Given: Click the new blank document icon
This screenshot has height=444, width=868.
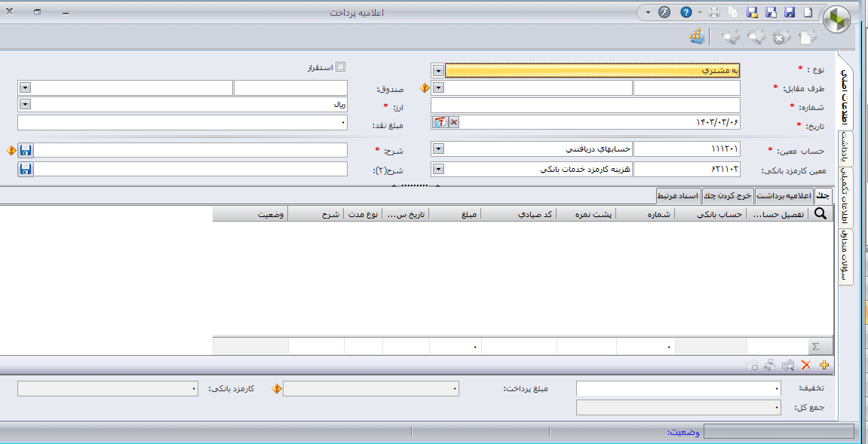Looking at the screenshot, I should (x=808, y=12).
